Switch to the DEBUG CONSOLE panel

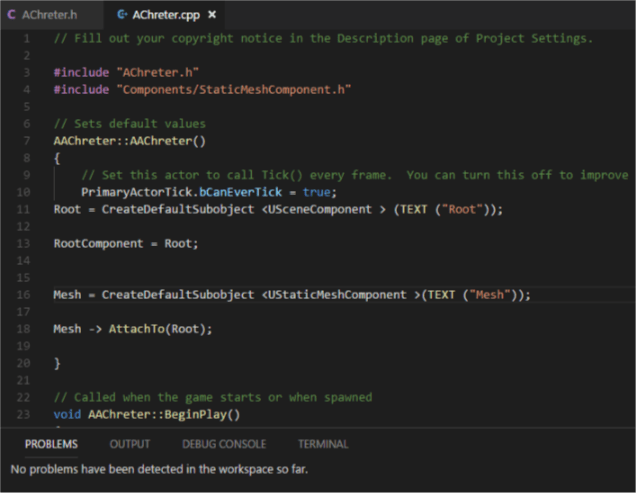(223, 444)
